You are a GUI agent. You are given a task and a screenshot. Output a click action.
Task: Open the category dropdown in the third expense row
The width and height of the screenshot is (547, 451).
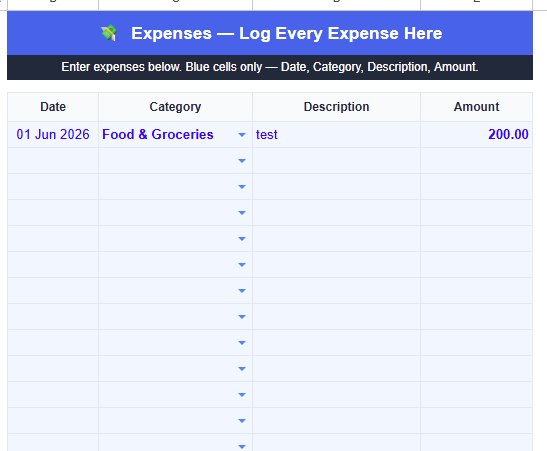coord(242,187)
